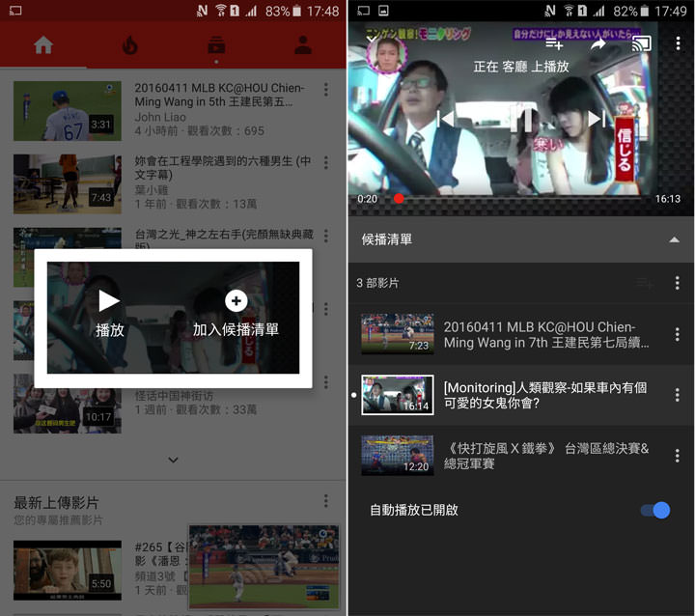Open queue title MLB KC@HOU 7th
Screen dimensions: 695x616
pos(546,334)
